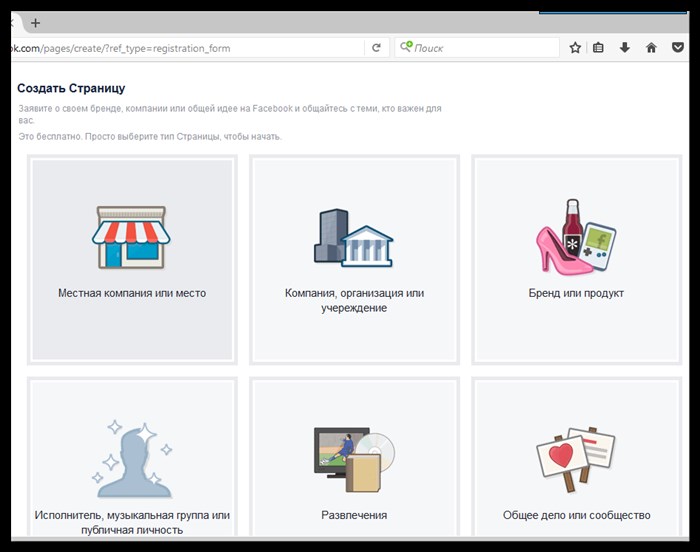700x552 pixels.
Task: Click the Pocket icon in toolbar
Action: coord(678,47)
